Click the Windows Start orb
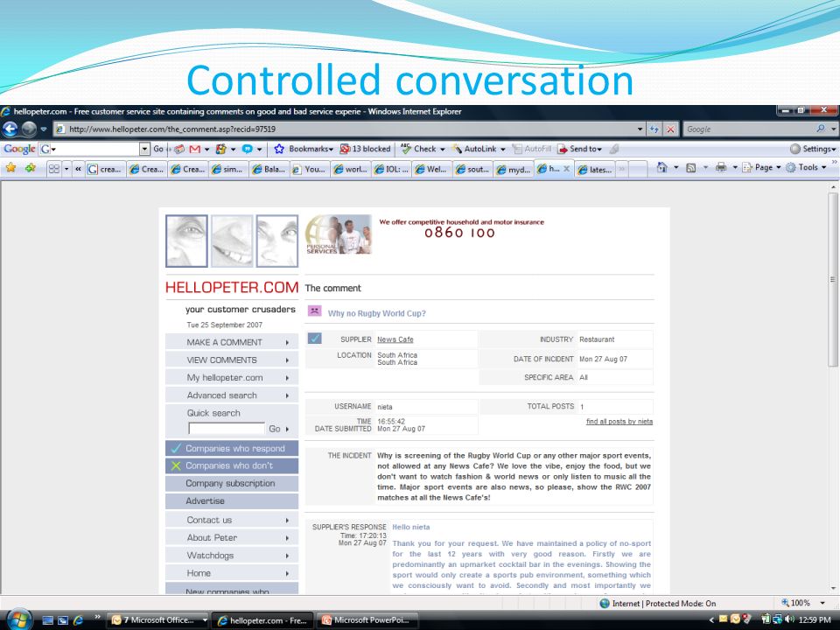 click(x=18, y=620)
